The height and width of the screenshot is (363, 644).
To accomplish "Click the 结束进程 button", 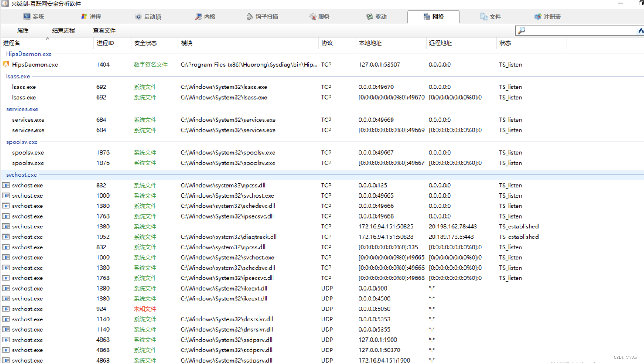I will [63, 30].
